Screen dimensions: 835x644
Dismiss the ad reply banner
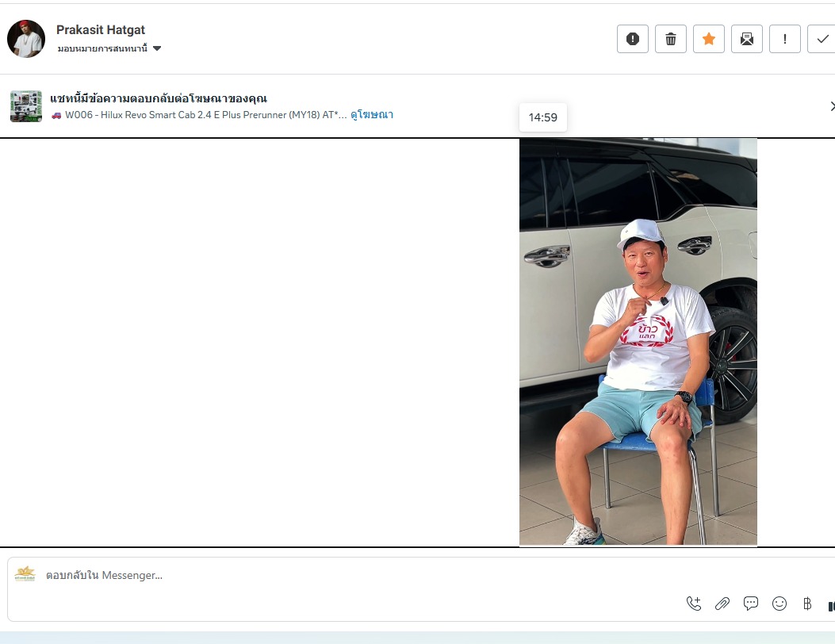pyautogui.click(x=832, y=106)
